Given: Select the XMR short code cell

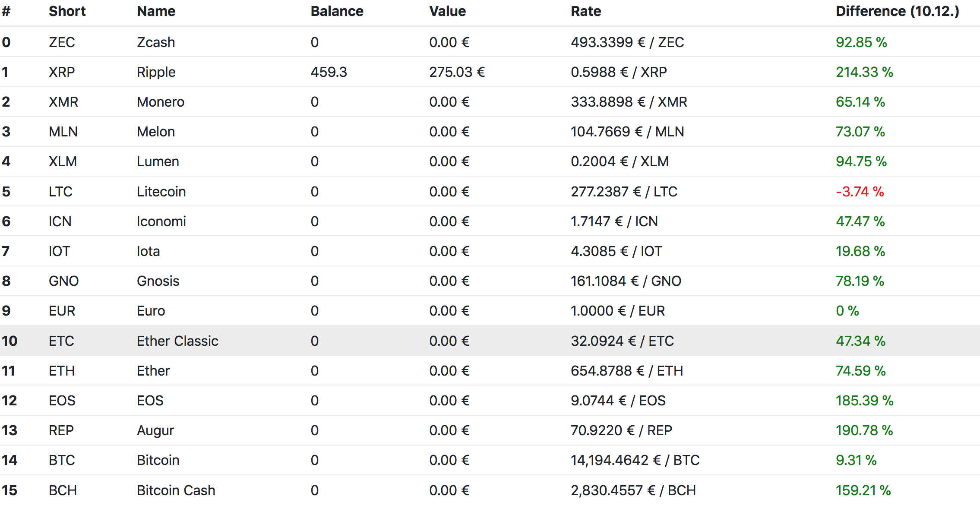Looking at the screenshot, I should [x=63, y=102].
